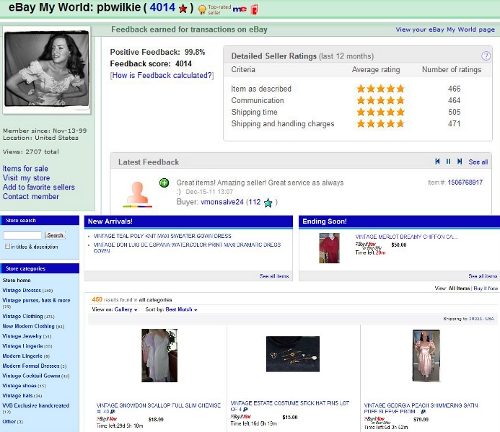Switch view to 'Buy It Now'

click(486, 288)
